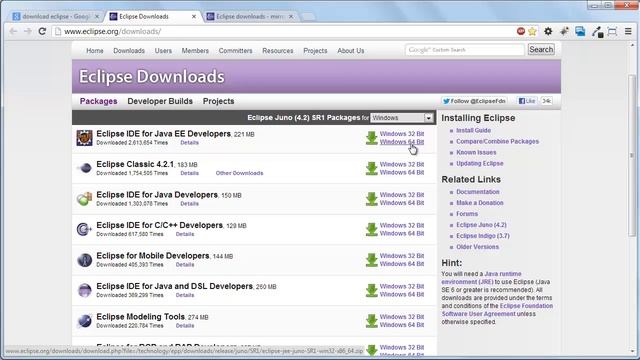Open Eclipse Modeling Tools title link
640x360 pixels.
140,317
